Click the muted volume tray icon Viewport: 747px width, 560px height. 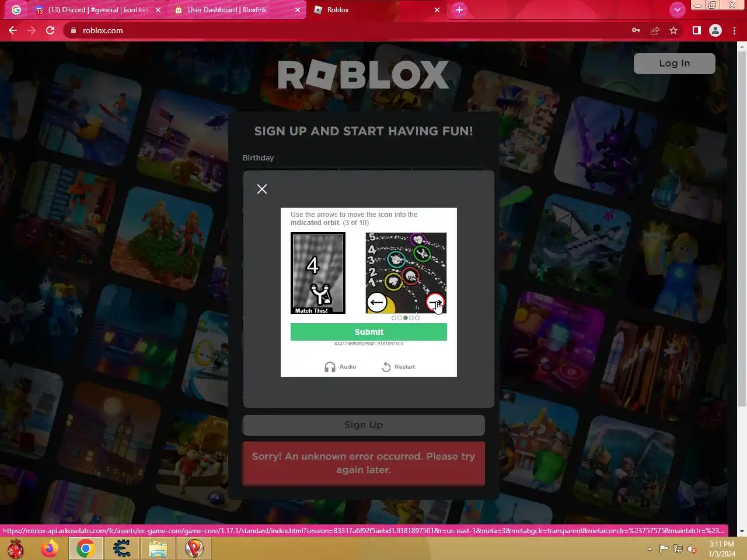tap(692, 549)
